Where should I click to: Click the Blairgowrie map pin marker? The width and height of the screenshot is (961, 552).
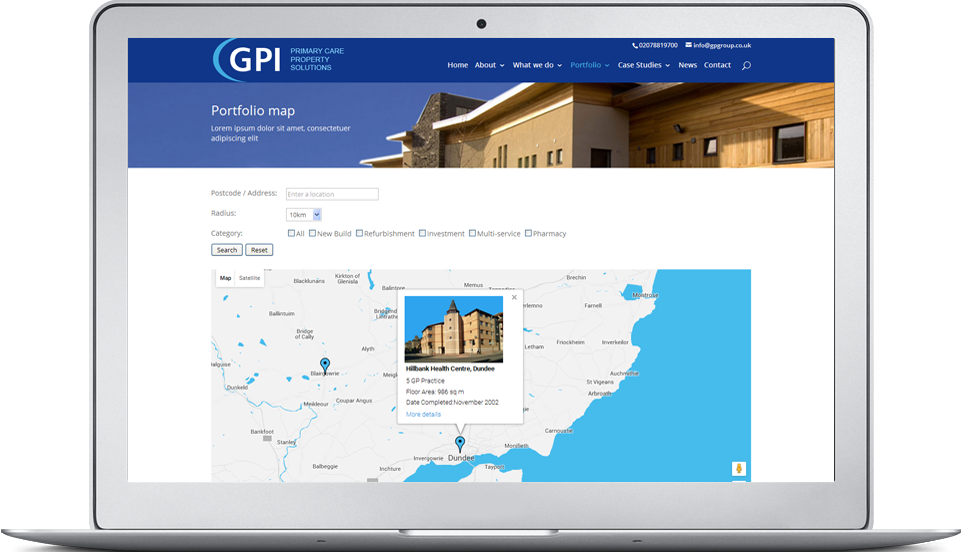click(325, 364)
